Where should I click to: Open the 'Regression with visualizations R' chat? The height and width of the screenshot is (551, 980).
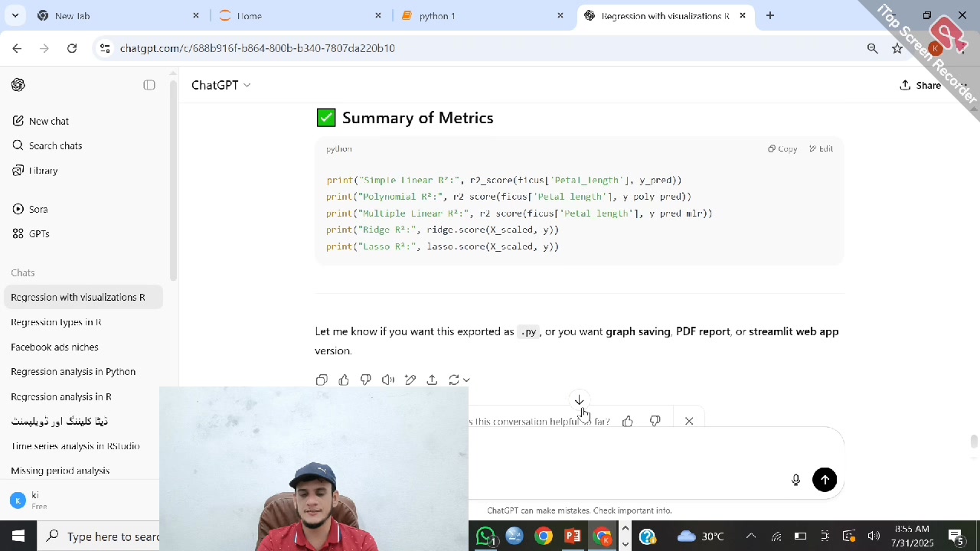(x=83, y=297)
